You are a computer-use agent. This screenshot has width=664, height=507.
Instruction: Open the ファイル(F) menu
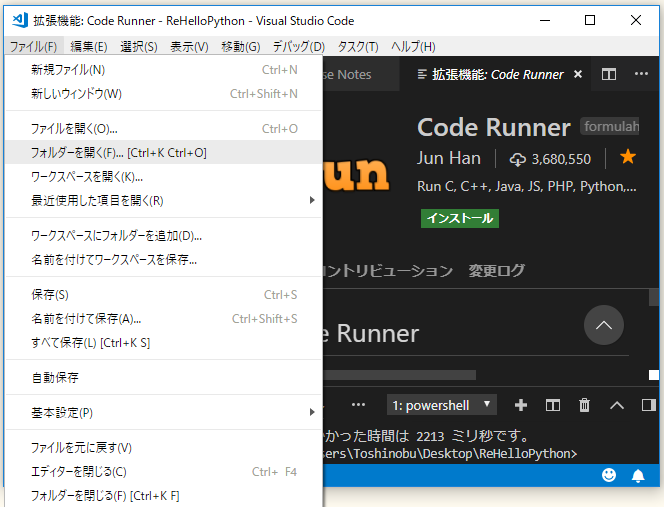33,46
